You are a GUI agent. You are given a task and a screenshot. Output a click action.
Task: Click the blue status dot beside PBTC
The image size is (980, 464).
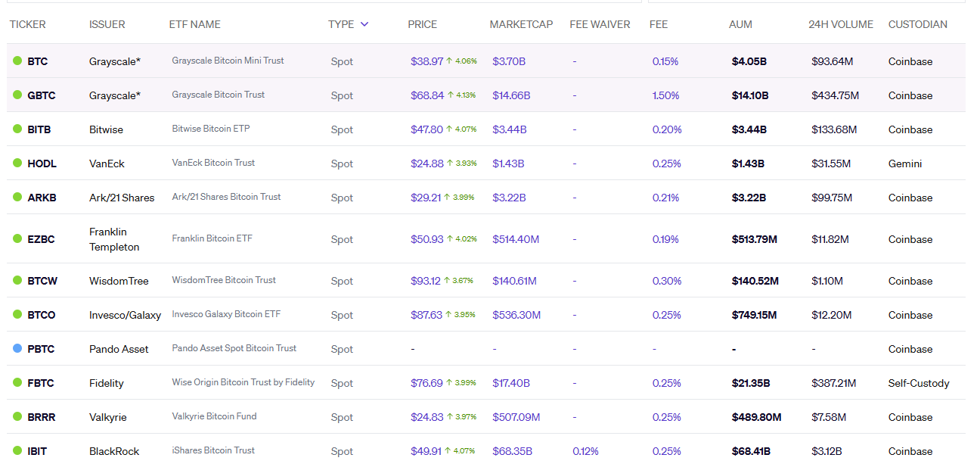pos(17,349)
